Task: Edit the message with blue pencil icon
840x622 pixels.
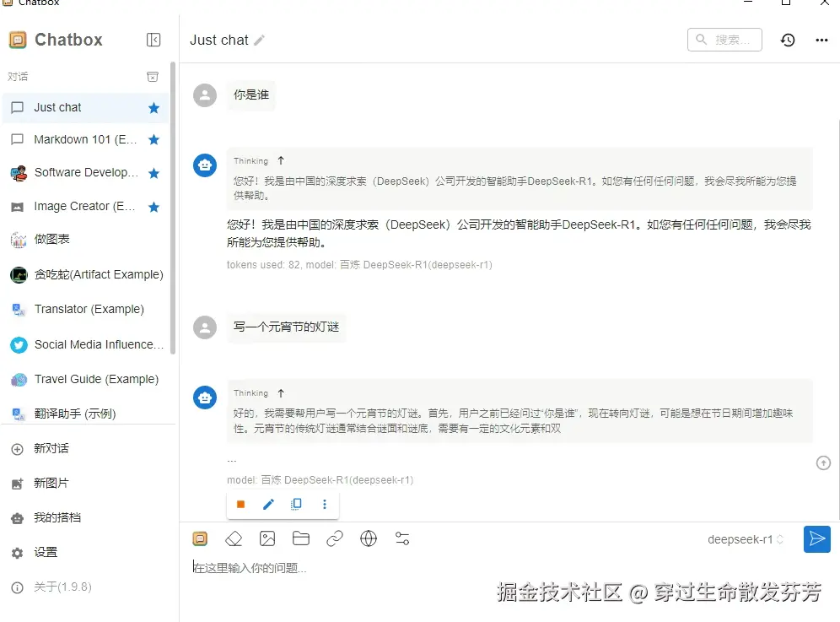Action: (268, 504)
